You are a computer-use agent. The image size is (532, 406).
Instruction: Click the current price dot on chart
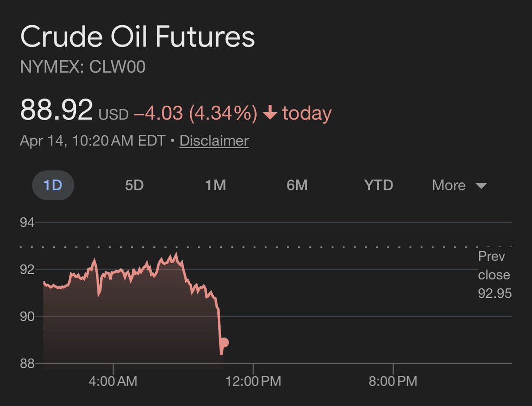(x=224, y=343)
